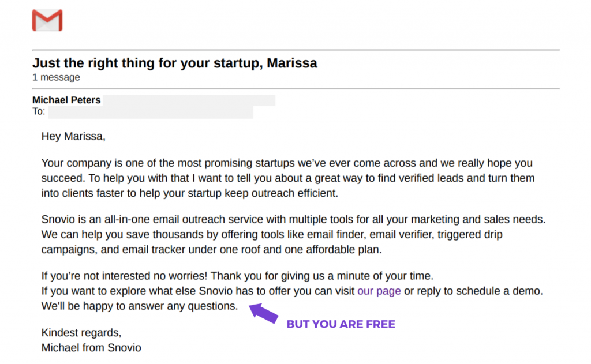Click the redacted sender email address field

pos(189,100)
